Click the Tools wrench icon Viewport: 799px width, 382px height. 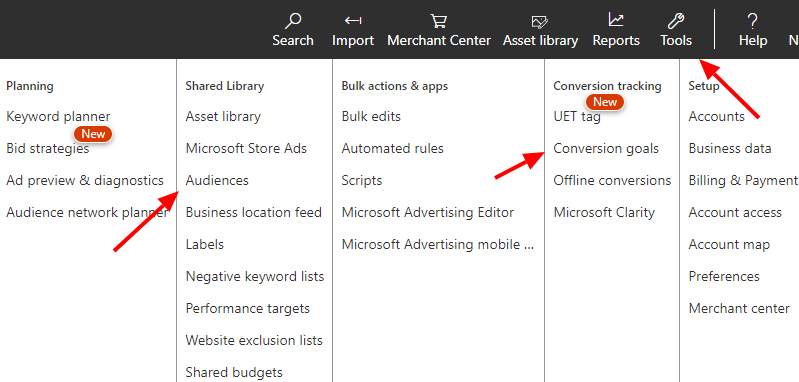pos(676,21)
